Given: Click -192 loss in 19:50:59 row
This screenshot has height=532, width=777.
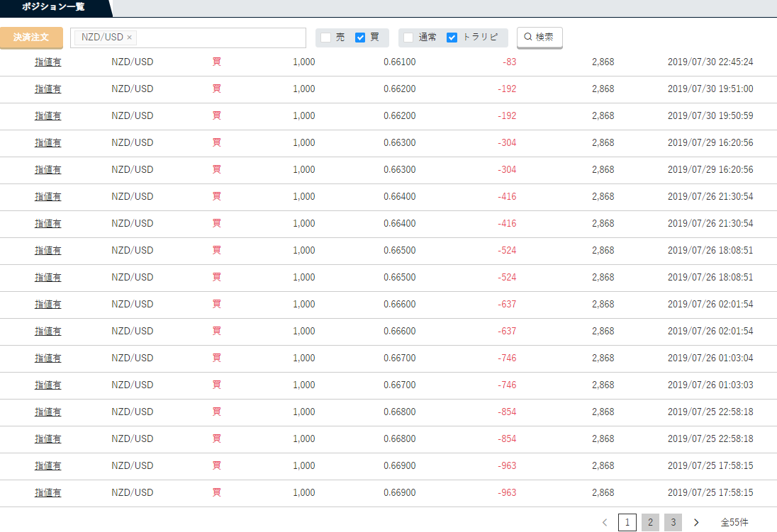Looking at the screenshot, I should [507, 116].
